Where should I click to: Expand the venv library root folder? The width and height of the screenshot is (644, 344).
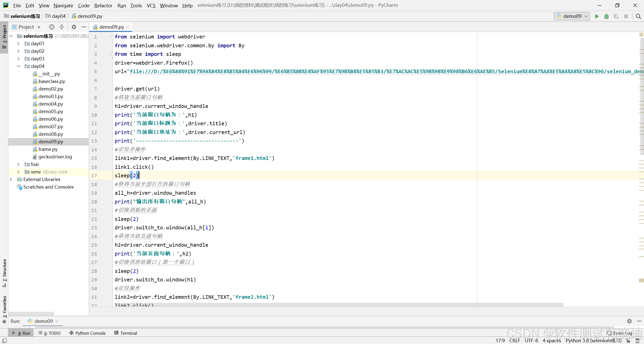point(18,172)
